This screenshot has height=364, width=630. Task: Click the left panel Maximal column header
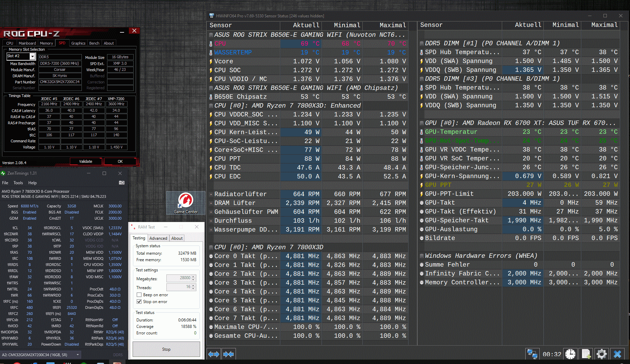pyautogui.click(x=385, y=25)
